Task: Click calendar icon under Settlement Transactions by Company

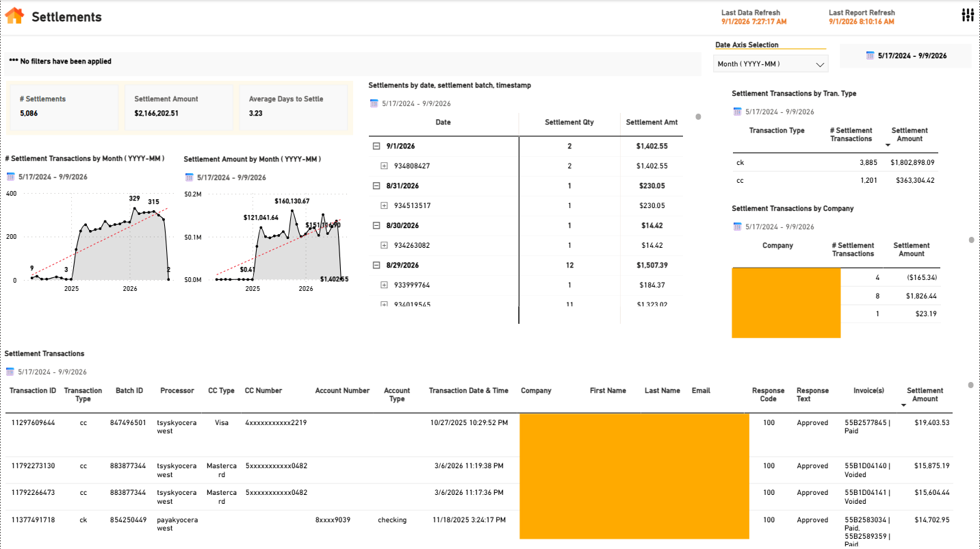Action: pyautogui.click(x=737, y=227)
